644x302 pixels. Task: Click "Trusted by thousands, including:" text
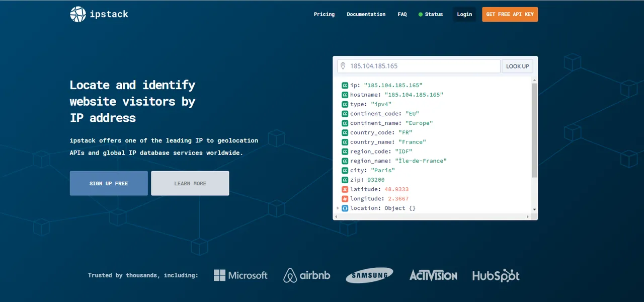tap(143, 275)
